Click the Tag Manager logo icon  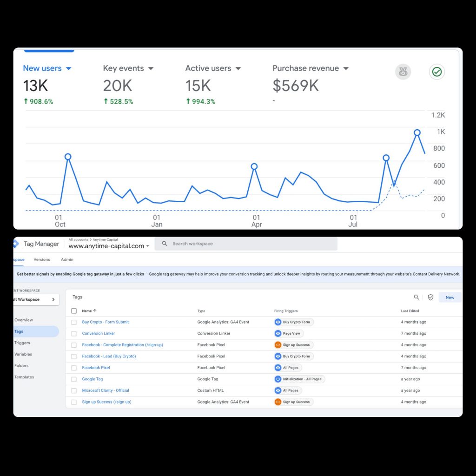17,244
